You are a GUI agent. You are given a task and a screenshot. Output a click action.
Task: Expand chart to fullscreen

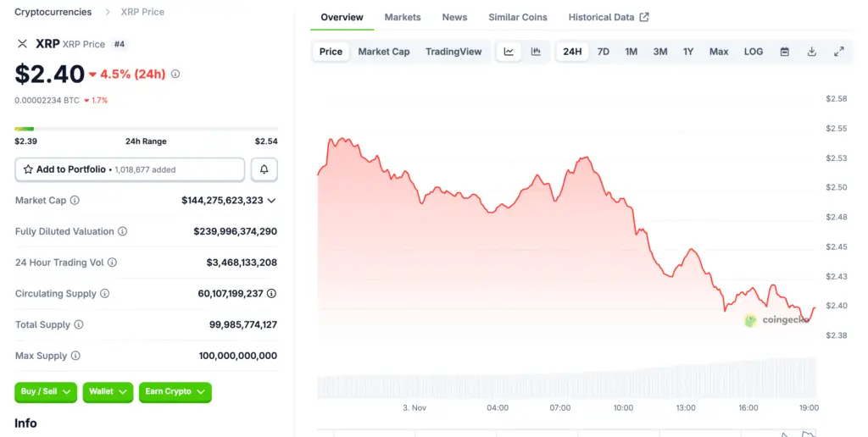click(x=839, y=52)
